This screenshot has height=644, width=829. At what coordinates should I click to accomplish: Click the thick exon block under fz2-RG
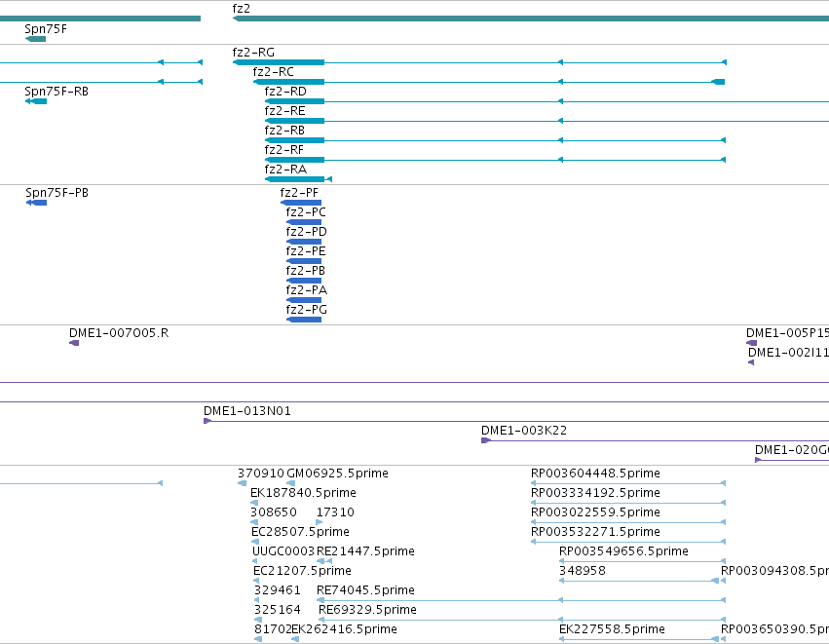tap(278, 62)
